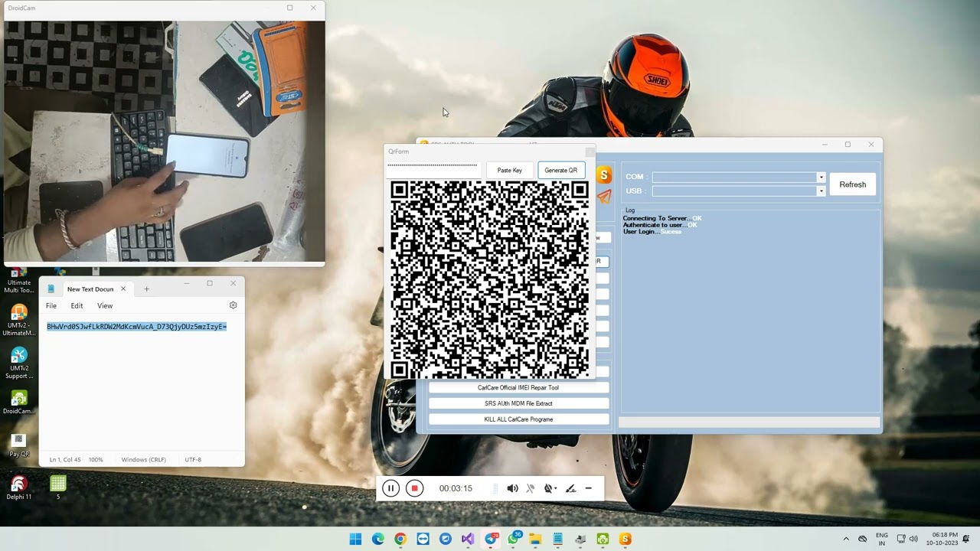Toggle the muted microphone in the recorder bar
Viewport: 980px width, 551px height.
click(530, 487)
